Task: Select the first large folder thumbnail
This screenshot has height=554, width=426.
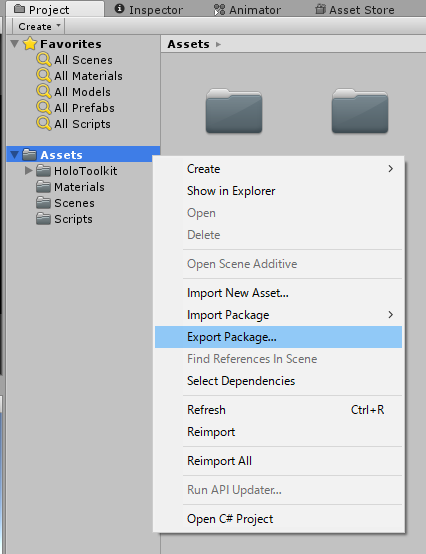Action: tap(234, 111)
